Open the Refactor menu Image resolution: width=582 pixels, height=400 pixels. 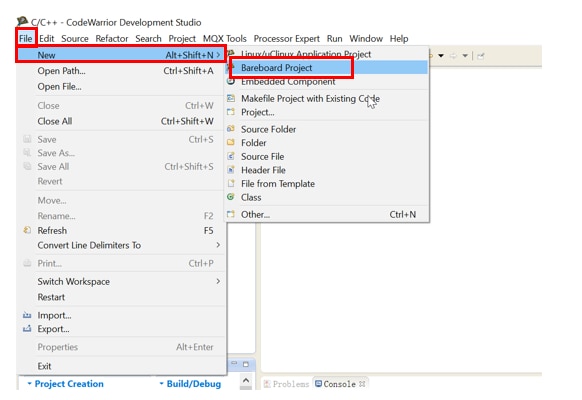coord(112,39)
